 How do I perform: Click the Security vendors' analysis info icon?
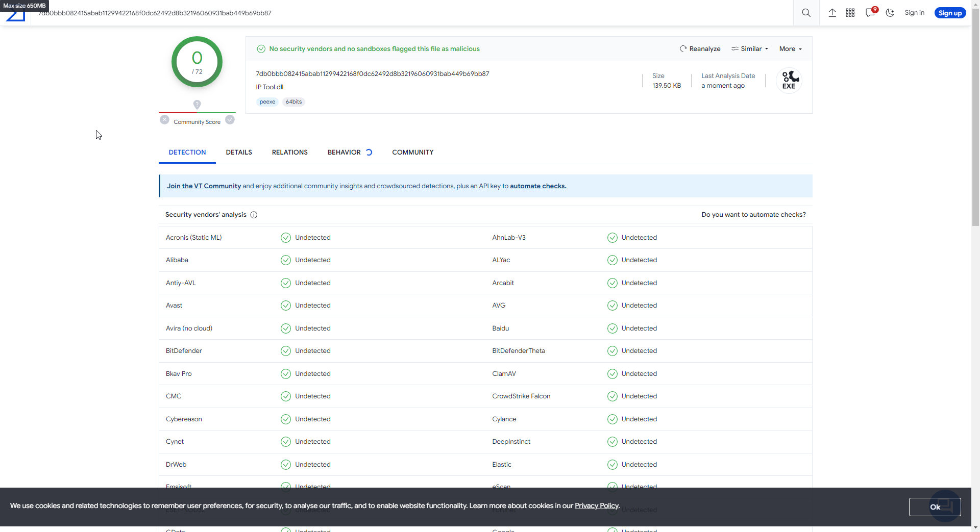coord(254,215)
